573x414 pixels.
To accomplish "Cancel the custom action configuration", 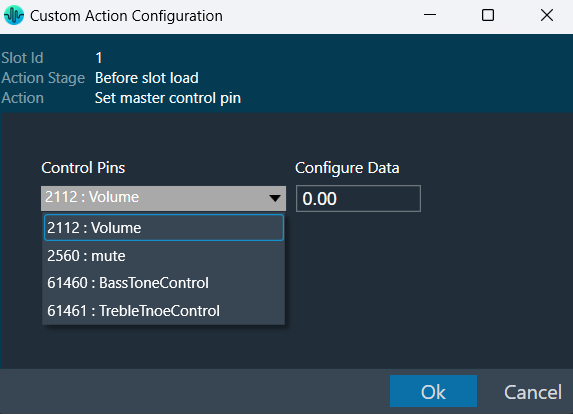I will tap(533, 392).
